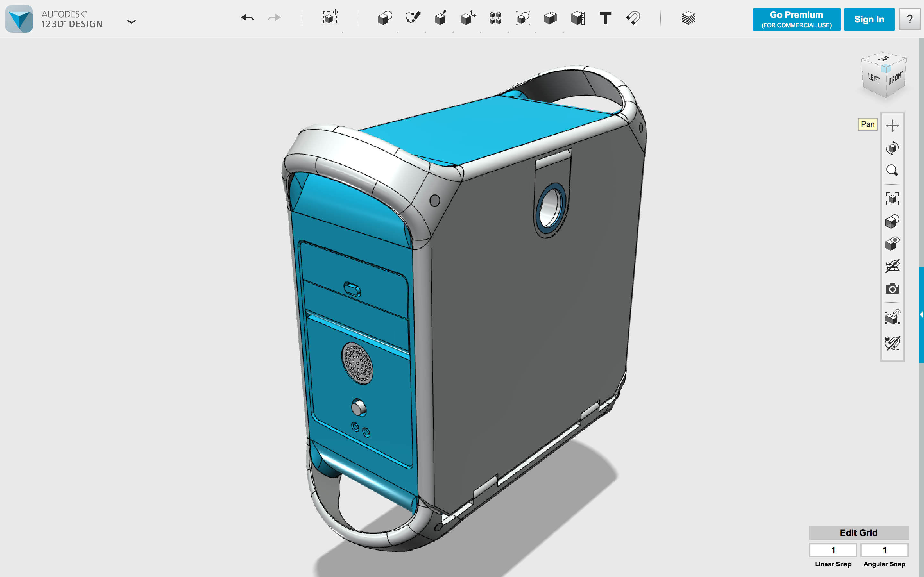Expand the 123D Design application menu
924x577 pixels.
click(x=131, y=22)
